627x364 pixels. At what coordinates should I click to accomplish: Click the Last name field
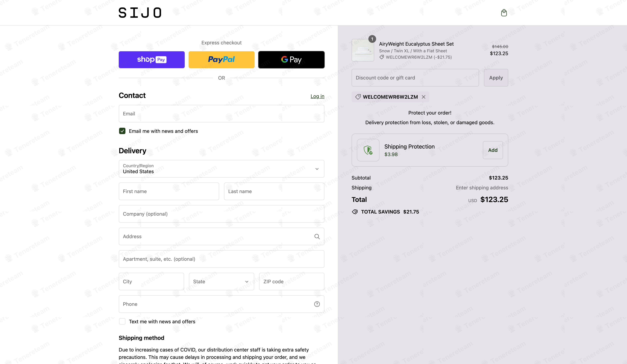[274, 191]
